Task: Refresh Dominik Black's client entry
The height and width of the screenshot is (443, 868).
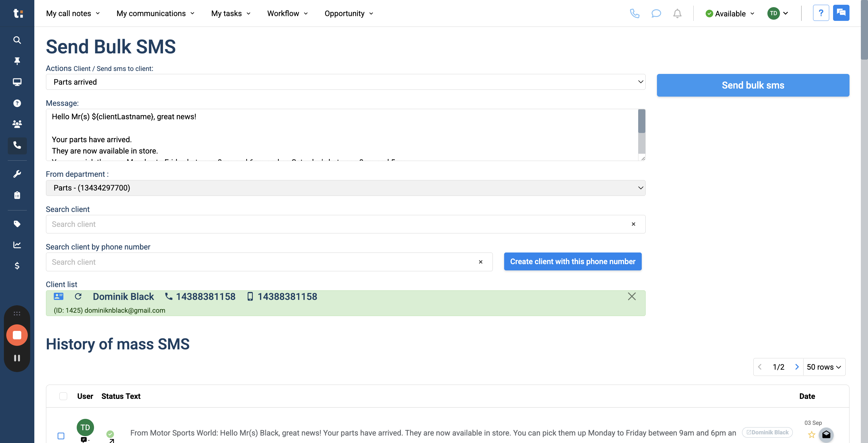Action: (x=78, y=297)
